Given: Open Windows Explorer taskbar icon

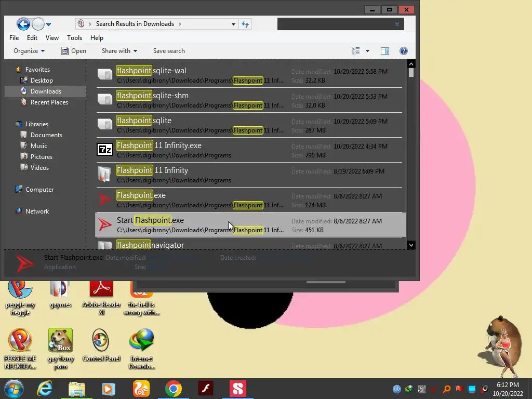Looking at the screenshot, I should tap(77, 389).
